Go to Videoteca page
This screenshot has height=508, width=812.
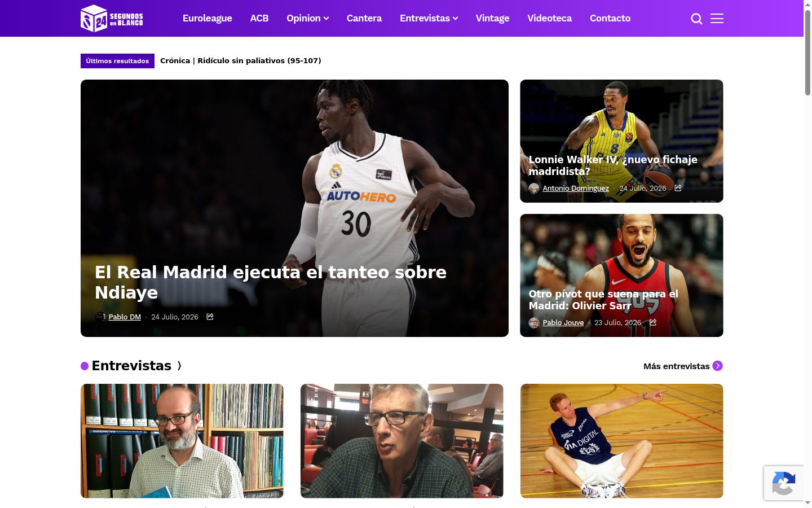click(x=549, y=18)
